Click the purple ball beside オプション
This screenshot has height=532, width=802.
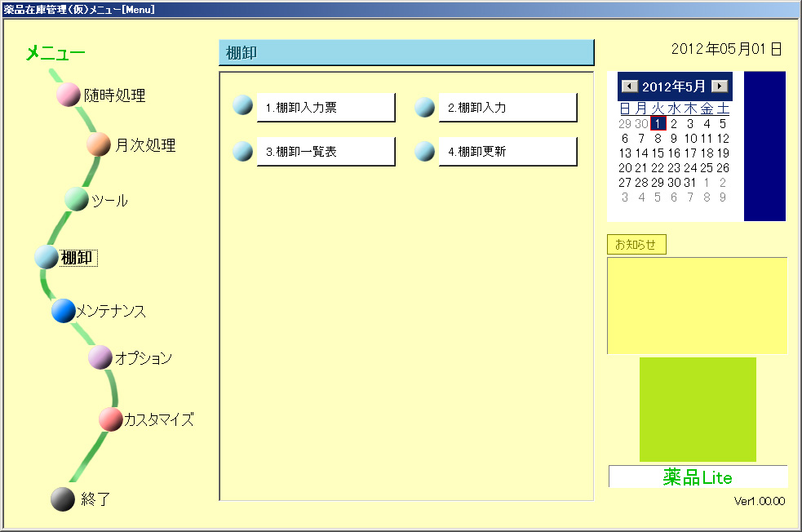[100, 357]
